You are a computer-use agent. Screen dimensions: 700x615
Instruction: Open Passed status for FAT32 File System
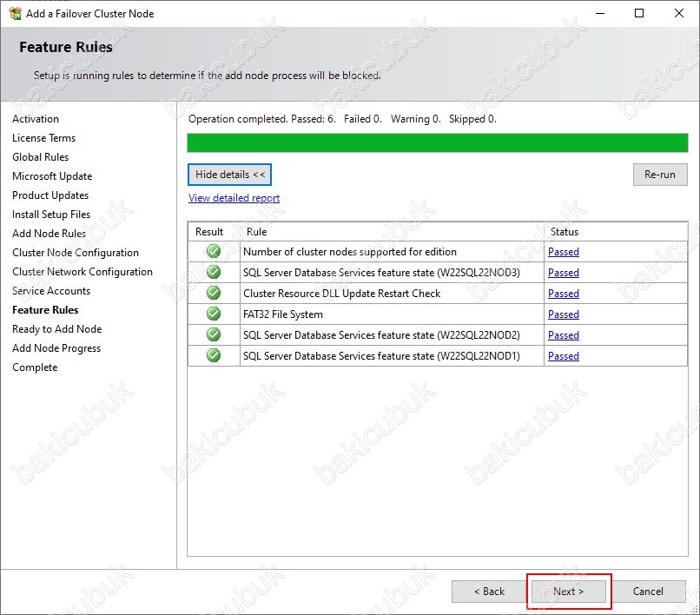(564, 314)
